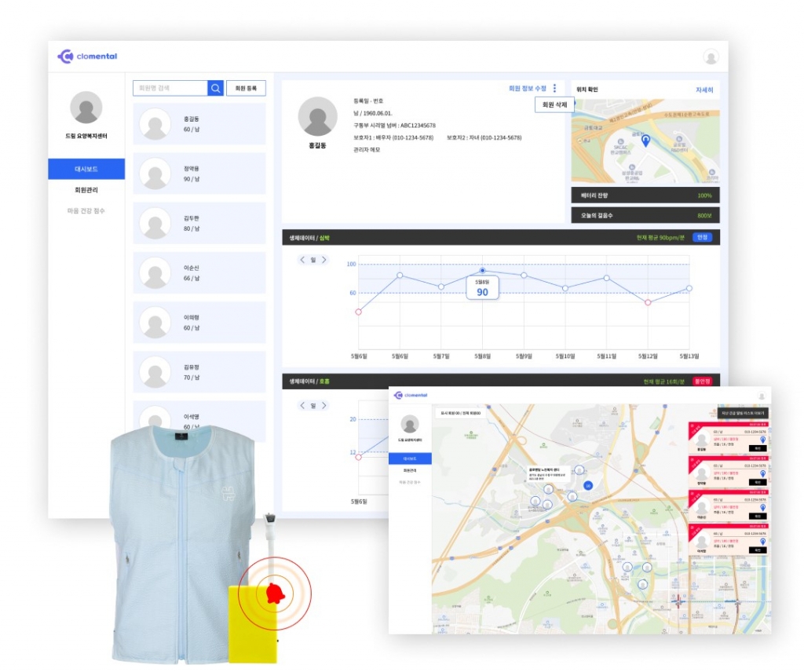Click the blue cluster marker 10 on the map
The height and width of the screenshot is (672, 804).
588,485
